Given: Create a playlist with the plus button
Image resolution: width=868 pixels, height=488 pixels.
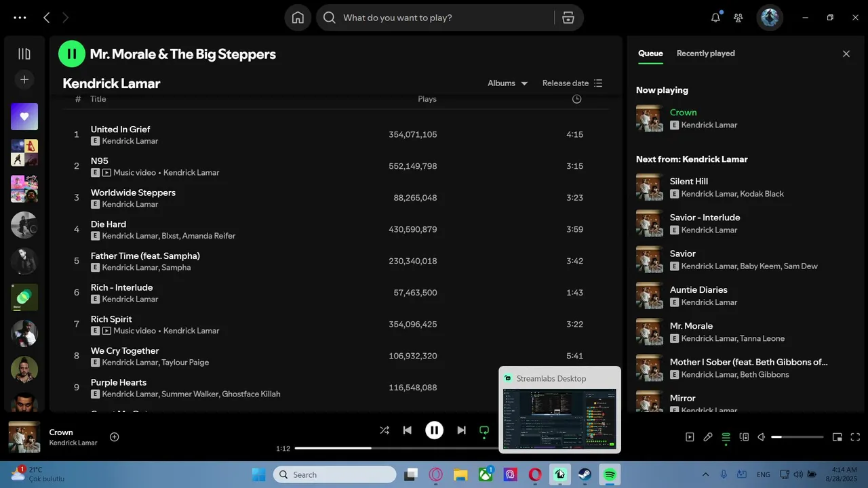Looking at the screenshot, I should click(x=24, y=79).
